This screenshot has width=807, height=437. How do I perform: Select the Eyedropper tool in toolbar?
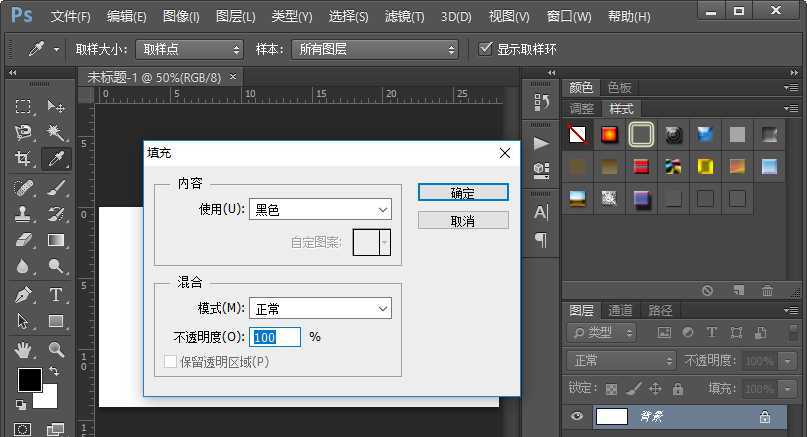56,159
